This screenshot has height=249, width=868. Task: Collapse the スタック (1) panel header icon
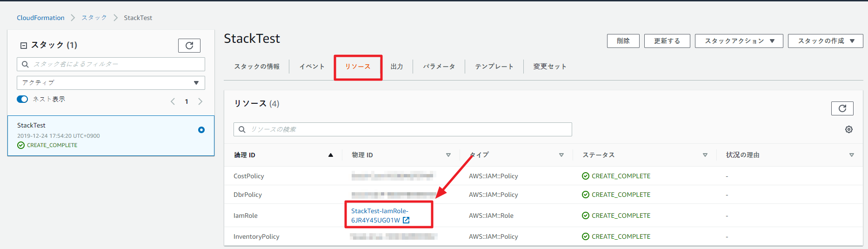24,46
